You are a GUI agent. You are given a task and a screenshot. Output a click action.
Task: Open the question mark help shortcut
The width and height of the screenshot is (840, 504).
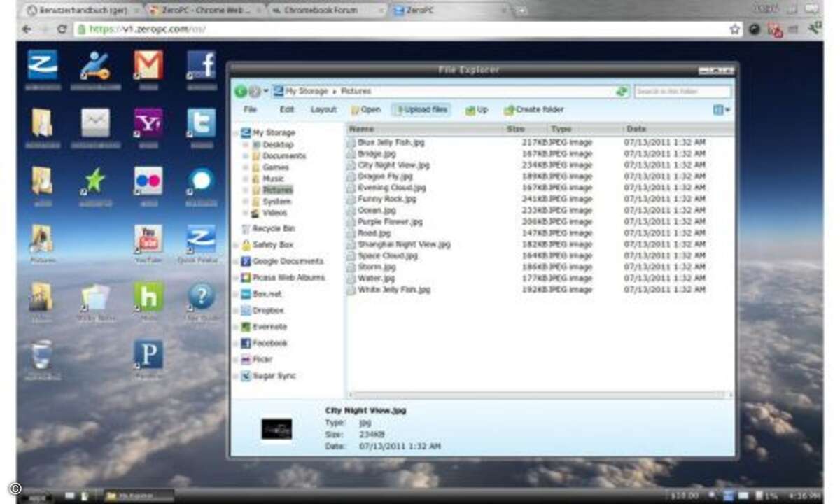pyautogui.click(x=201, y=296)
